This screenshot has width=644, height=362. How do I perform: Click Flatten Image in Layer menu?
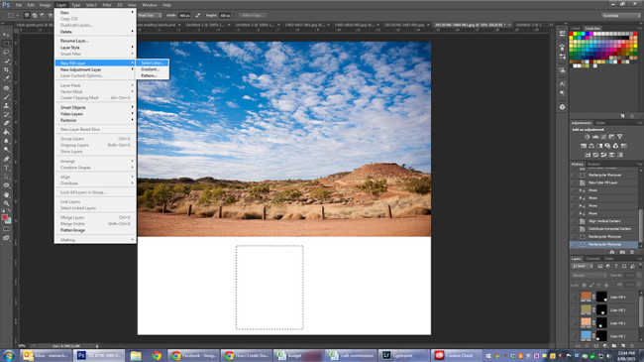(95, 230)
